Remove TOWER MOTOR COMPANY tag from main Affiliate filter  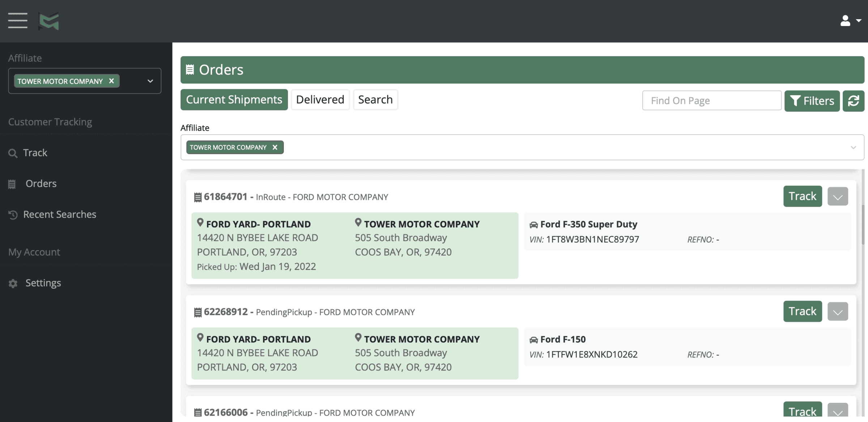pos(275,147)
